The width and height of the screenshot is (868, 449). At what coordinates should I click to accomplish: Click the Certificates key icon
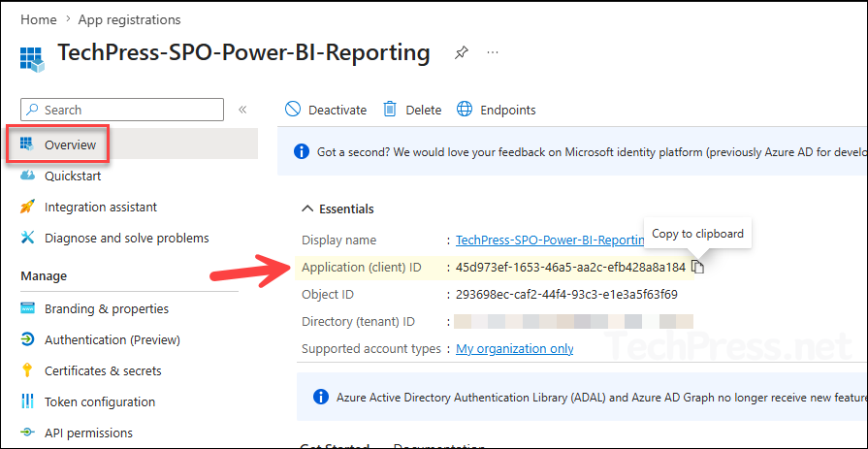coord(26,370)
